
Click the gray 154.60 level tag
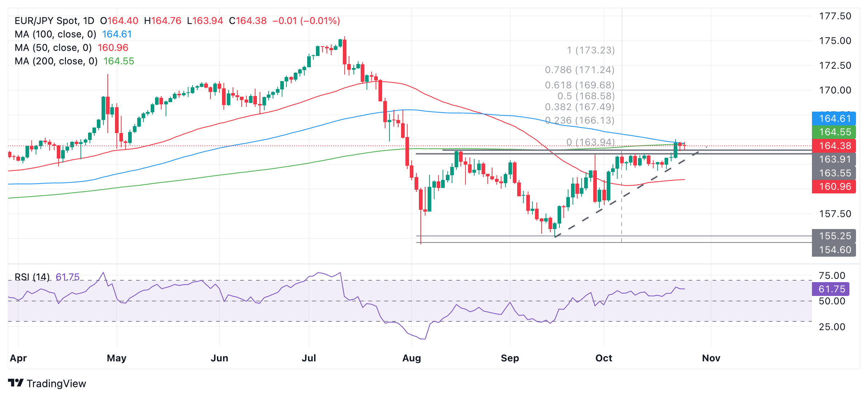pos(833,250)
